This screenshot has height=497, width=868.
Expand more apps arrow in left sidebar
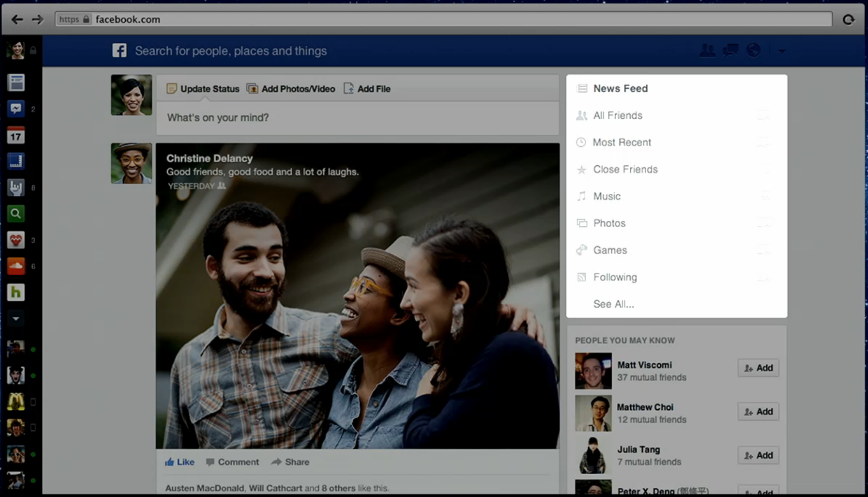click(16, 318)
